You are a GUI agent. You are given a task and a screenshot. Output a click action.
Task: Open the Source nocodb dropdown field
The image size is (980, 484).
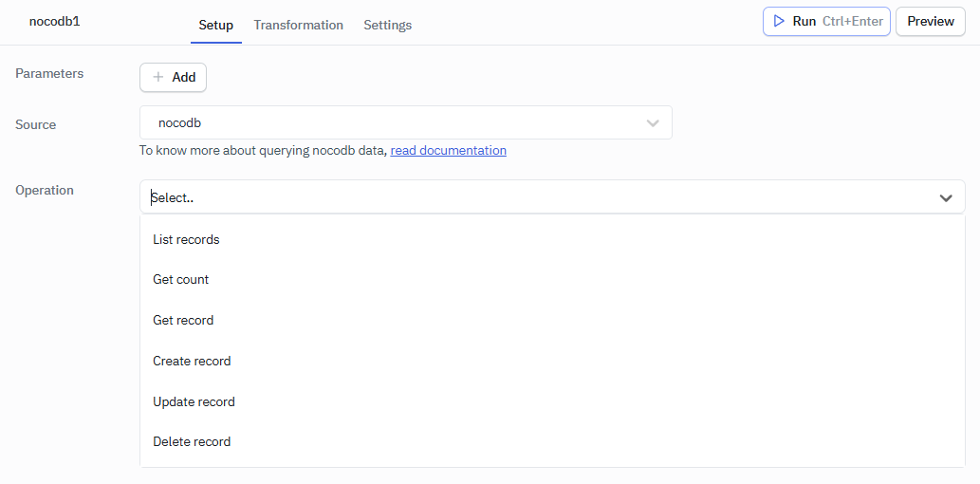389,122
